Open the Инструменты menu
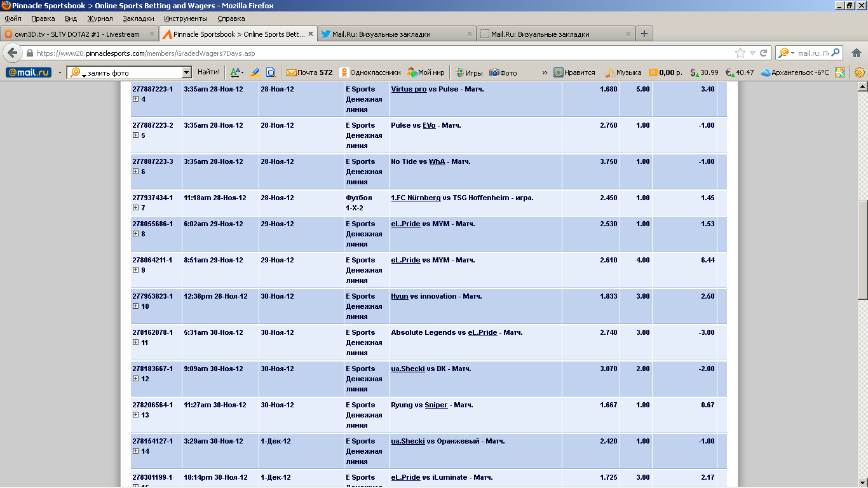Viewport: 868px width, 488px height. 186,18
